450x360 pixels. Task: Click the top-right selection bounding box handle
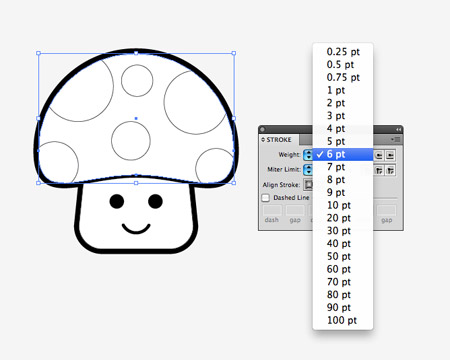[x=234, y=53]
